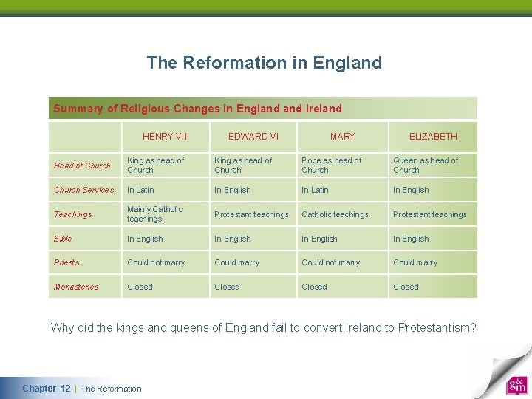
Task: Select the HENRY VIII column header
Action: pyautogui.click(x=166, y=137)
